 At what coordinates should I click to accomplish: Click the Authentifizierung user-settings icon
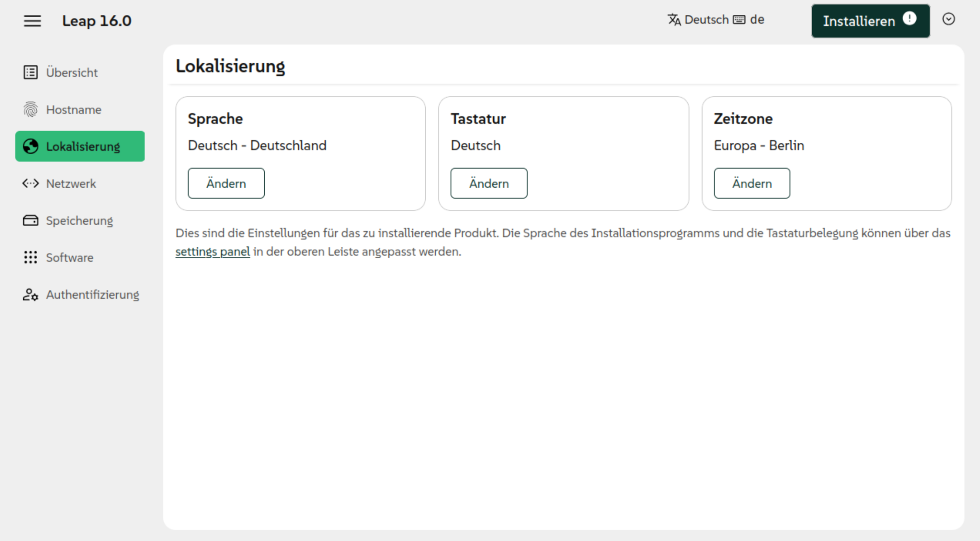(x=30, y=295)
